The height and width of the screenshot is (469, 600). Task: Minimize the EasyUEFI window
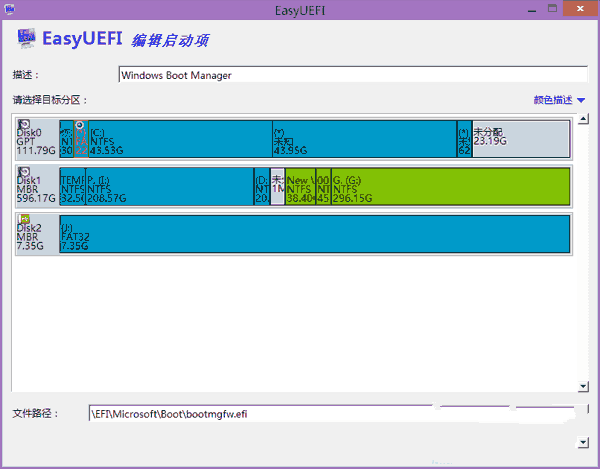[x=532, y=9]
